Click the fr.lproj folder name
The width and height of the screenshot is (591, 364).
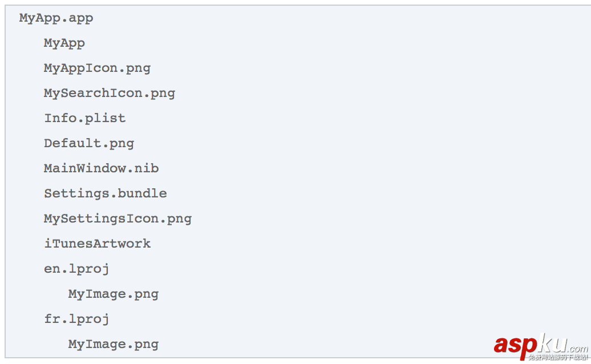coord(76,319)
